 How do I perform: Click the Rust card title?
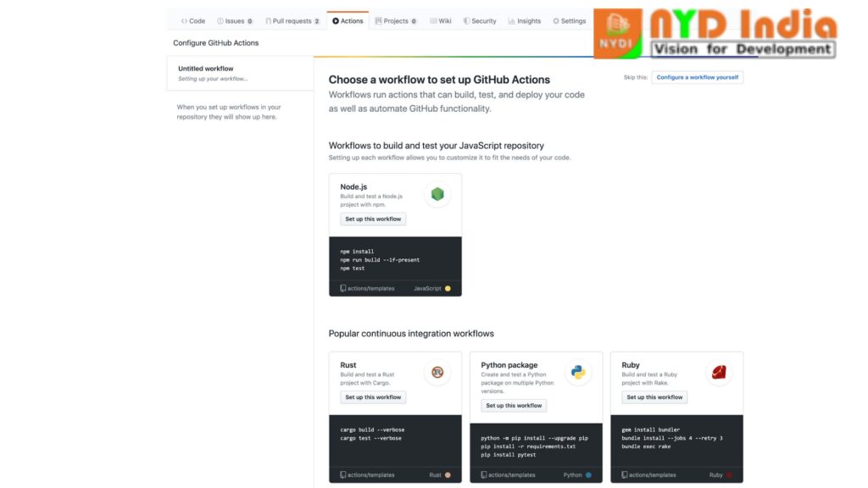(348, 365)
